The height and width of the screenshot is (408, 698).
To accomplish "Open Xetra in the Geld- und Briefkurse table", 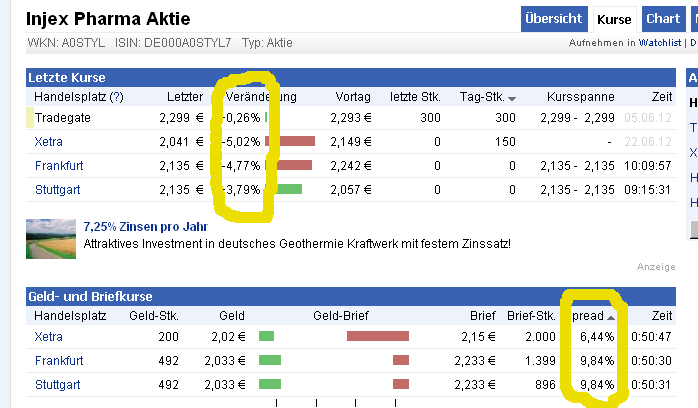I will click(x=48, y=336).
